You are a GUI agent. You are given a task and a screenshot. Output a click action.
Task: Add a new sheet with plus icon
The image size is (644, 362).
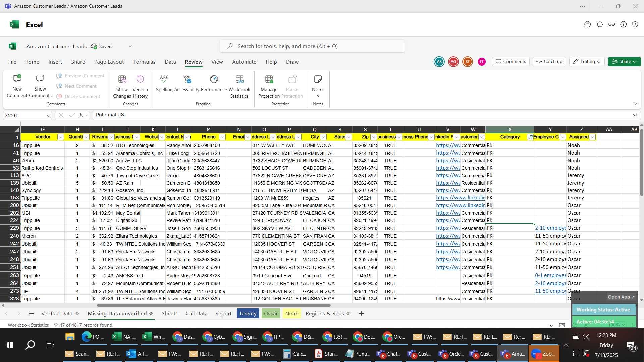pos(361,314)
